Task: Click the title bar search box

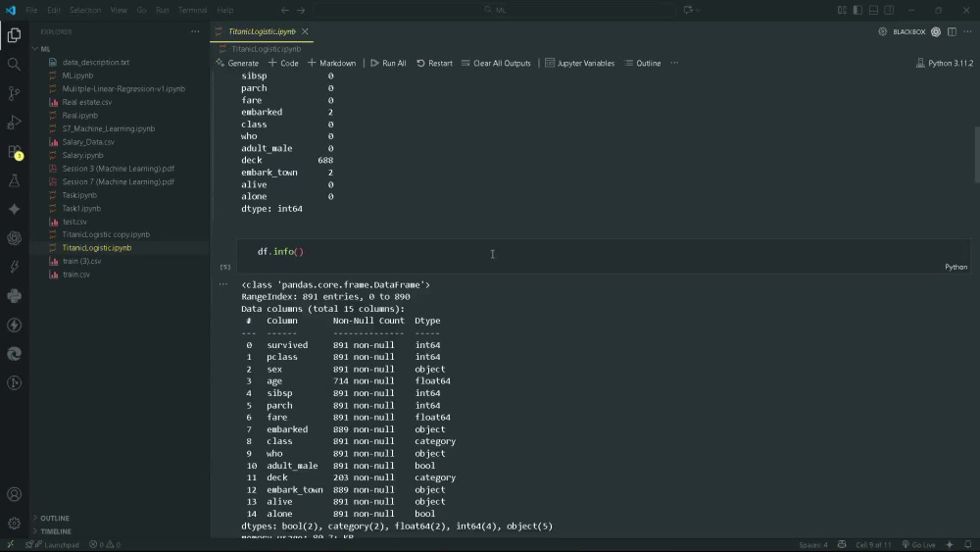Action: point(494,10)
